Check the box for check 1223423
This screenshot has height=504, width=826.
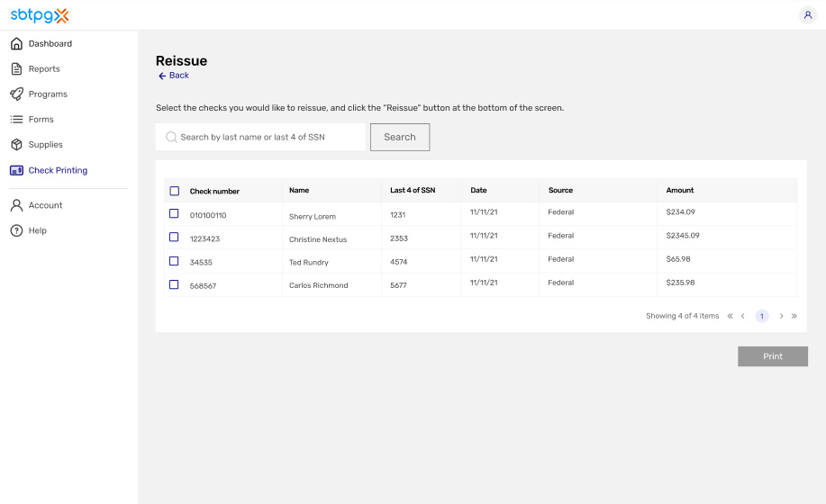tap(174, 238)
